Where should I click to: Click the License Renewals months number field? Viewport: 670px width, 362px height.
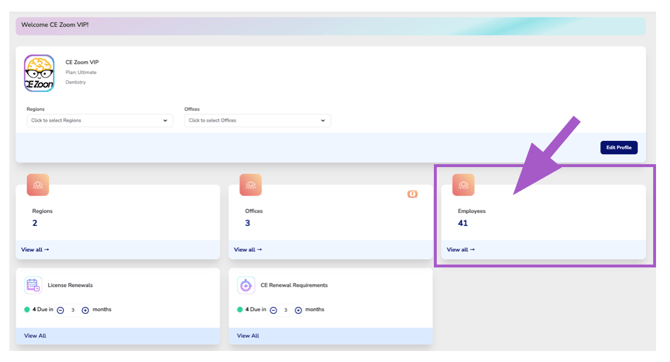73,310
